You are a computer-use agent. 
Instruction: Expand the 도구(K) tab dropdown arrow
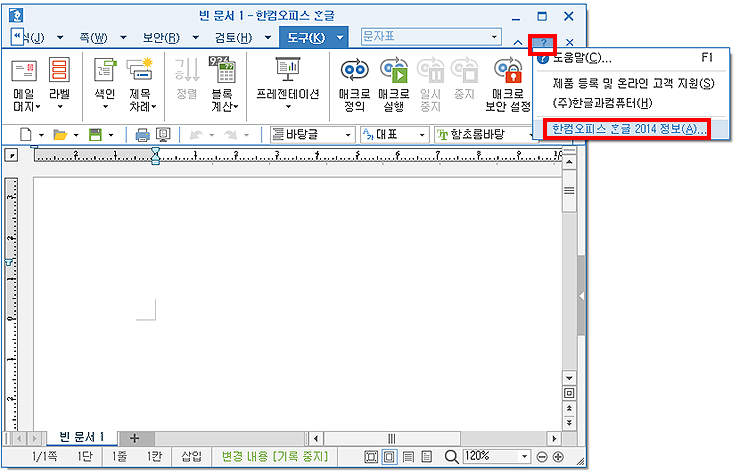340,37
